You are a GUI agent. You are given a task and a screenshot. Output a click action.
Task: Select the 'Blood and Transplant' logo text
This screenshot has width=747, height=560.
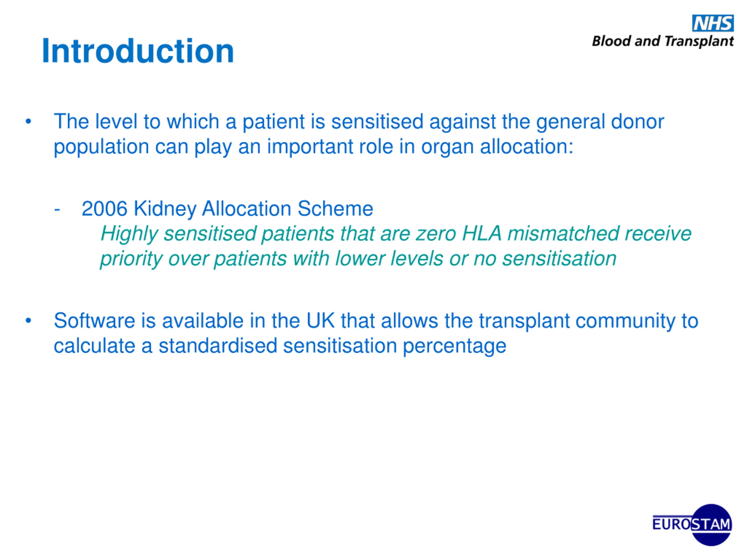click(x=663, y=41)
